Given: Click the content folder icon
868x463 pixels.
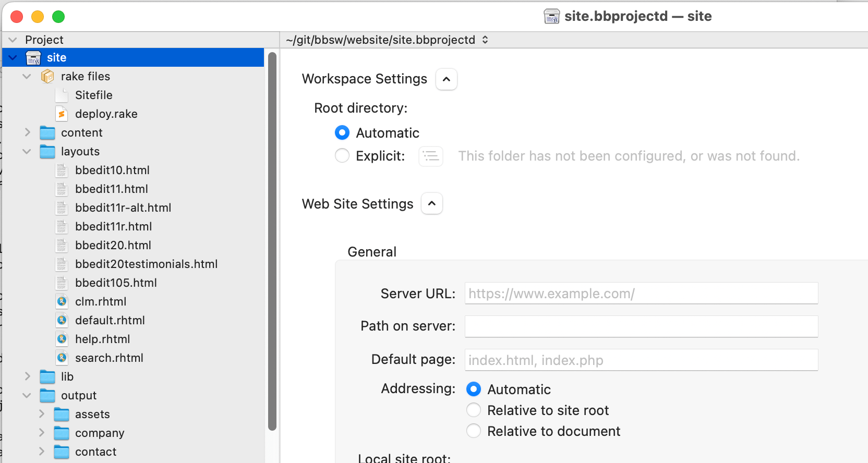Looking at the screenshot, I should 47,133.
